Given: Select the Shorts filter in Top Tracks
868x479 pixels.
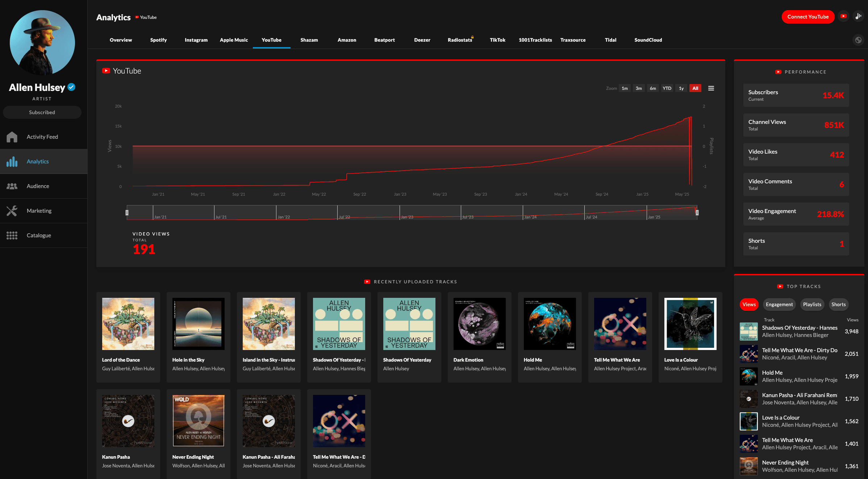Looking at the screenshot, I should click(x=838, y=304).
